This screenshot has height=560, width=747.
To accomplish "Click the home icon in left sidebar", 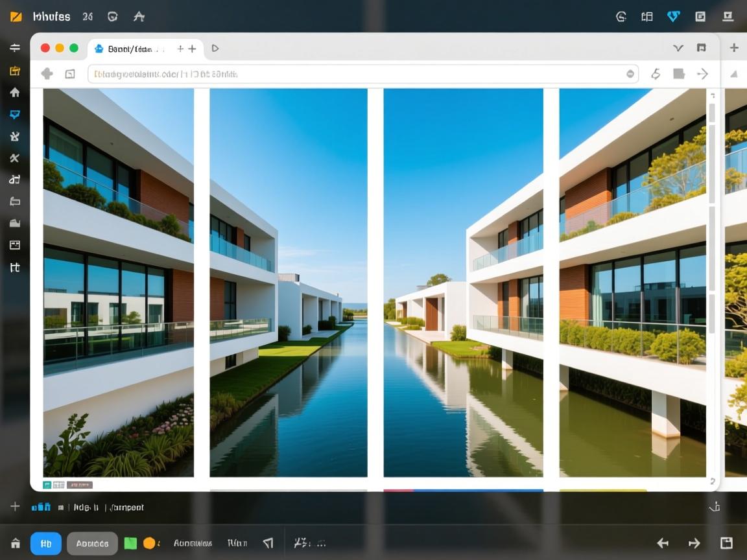I will [x=14, y=93].
